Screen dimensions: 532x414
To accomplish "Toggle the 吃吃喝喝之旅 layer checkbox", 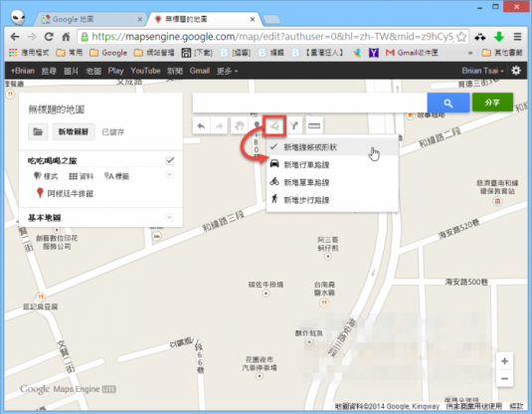I will 170,160.
